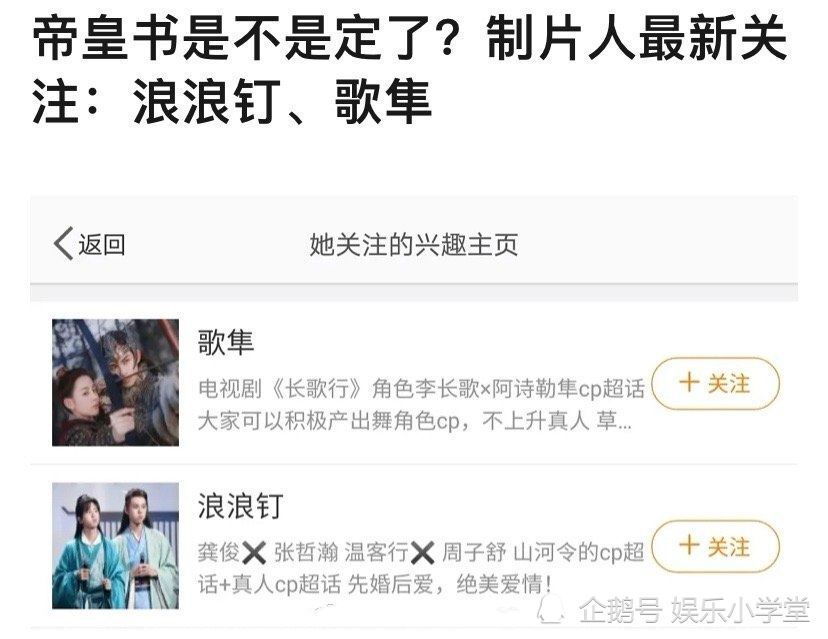The image size is (828, 639).
Task: Click the plus icon in 浪浪钉 follow button
Action: click(x=689, y=545)
